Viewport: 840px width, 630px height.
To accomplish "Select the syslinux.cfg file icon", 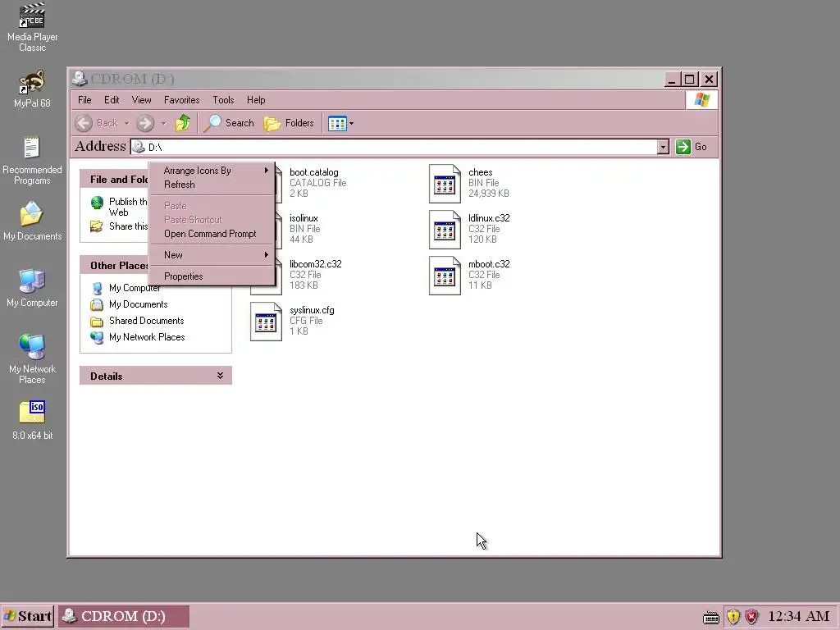I will [266, 322].
